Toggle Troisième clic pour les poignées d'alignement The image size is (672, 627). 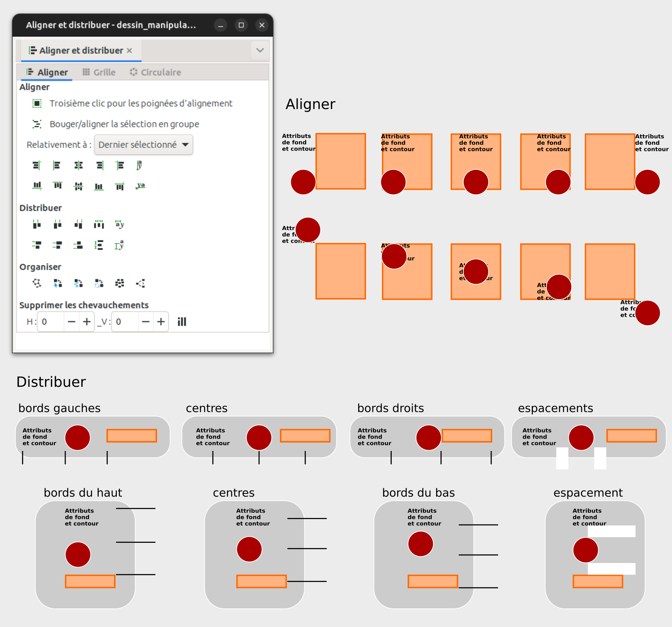(x=132, y=103)
